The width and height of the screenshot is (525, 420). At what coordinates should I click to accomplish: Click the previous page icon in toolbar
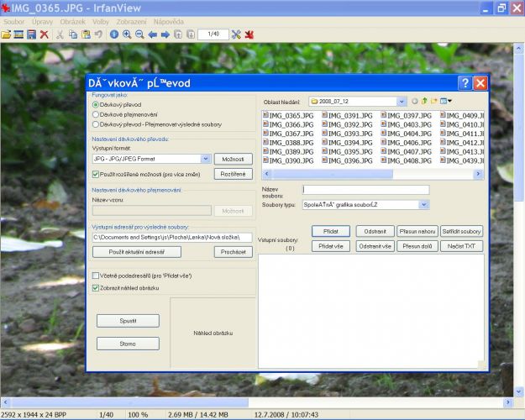tap(178, 34)
